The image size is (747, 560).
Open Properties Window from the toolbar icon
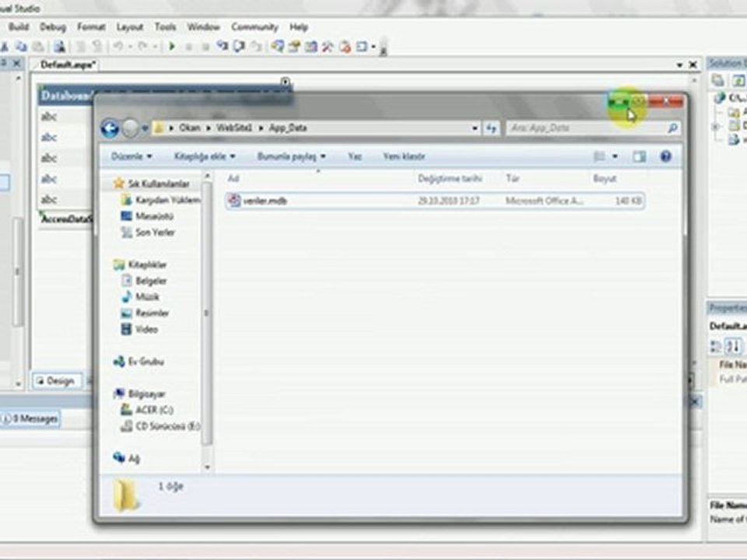click(x=294, y=46)
